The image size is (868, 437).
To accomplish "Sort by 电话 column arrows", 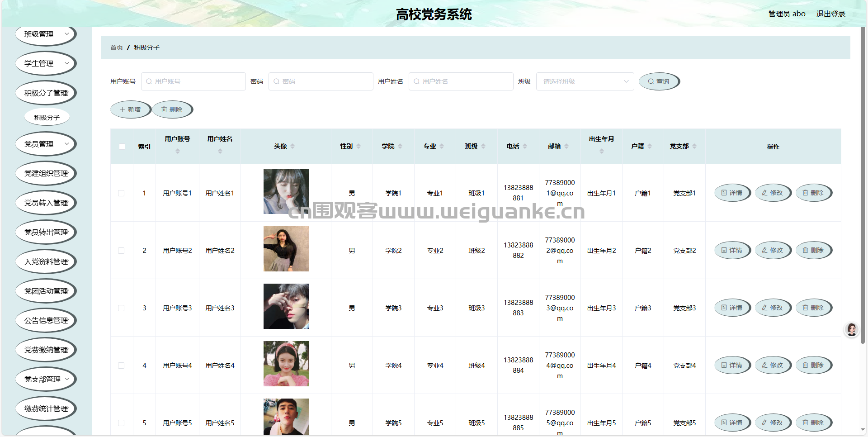I will click(x=525, y=146).
